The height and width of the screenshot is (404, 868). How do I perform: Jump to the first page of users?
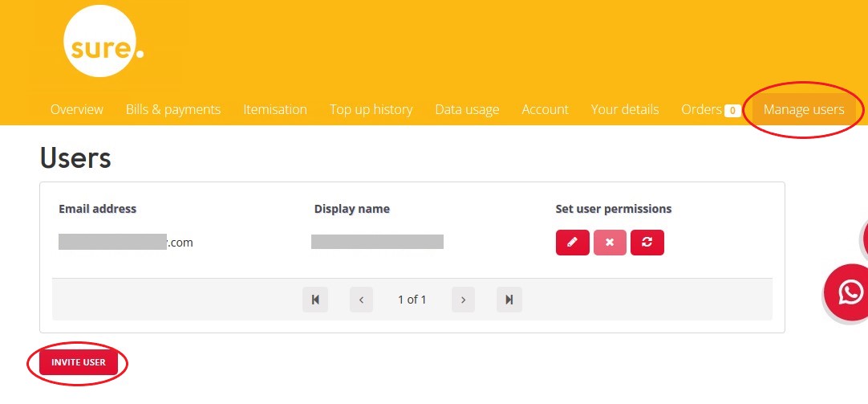tap(315, 300)
